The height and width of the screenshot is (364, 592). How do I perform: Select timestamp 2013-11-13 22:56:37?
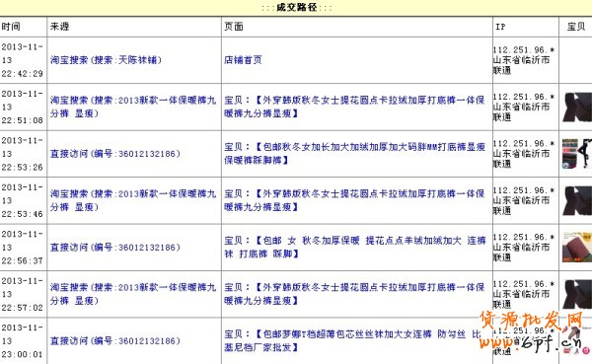pyautogui.click(x=23, y=248)
